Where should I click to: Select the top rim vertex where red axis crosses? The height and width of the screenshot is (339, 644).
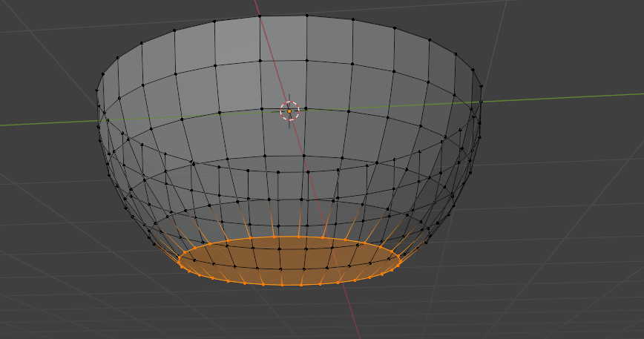[x=260, y=16]
